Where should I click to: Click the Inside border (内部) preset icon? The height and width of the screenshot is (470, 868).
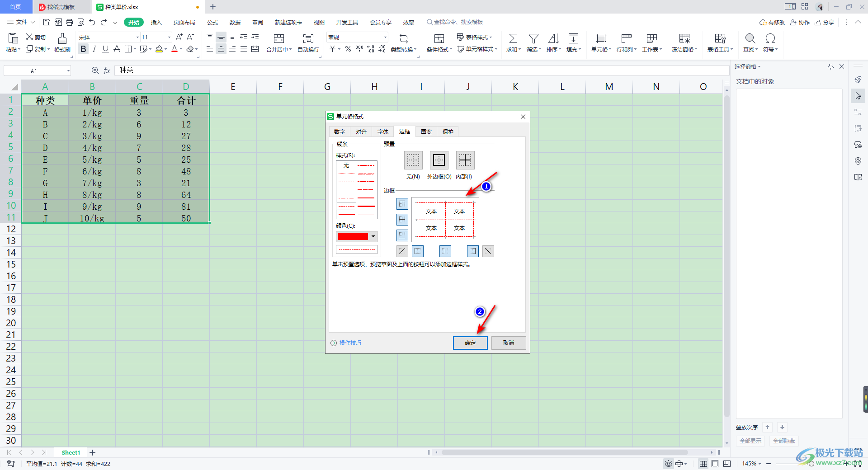click(465, 160)
